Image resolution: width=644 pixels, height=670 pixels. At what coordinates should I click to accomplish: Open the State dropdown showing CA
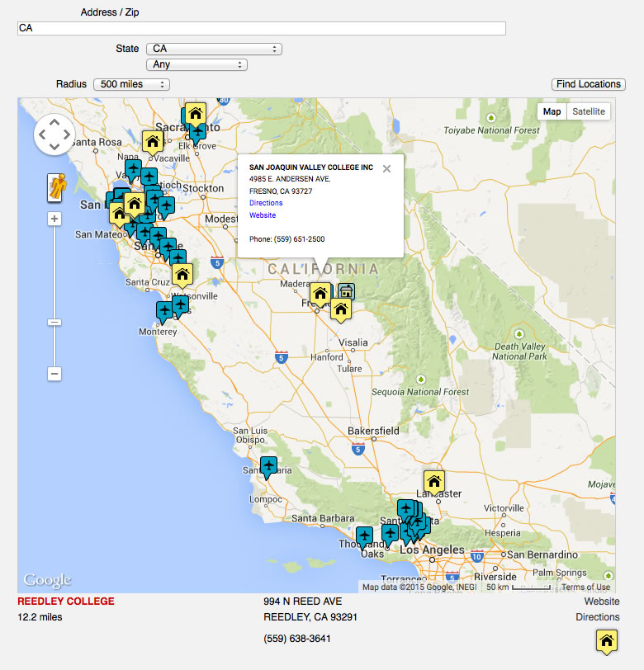pos(214,49)
